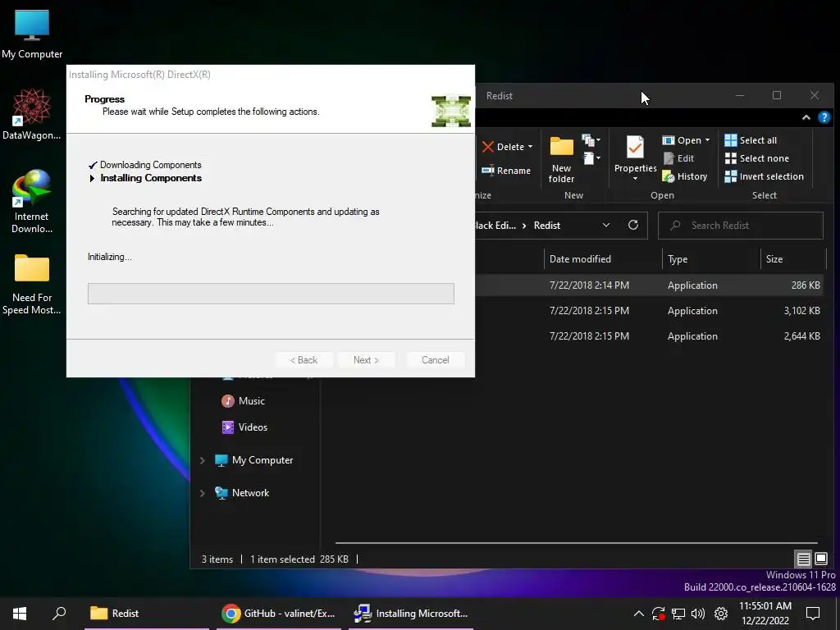Open the Easy access dropdown icon
This screenshot has height=630, width=840.
point(591,158)
